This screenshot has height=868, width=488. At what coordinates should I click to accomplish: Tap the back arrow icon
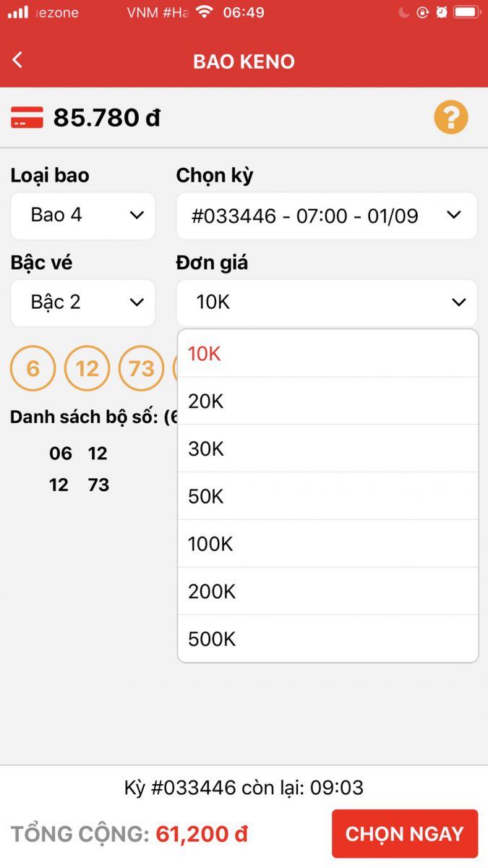pyautogui.click(x=18, y=60)
